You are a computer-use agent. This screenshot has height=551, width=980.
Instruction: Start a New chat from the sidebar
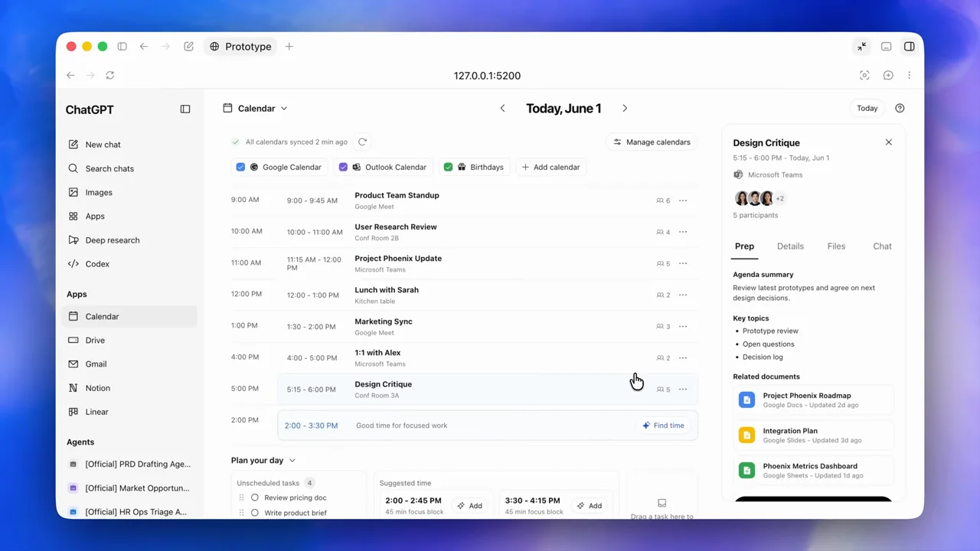pos(130,145)
